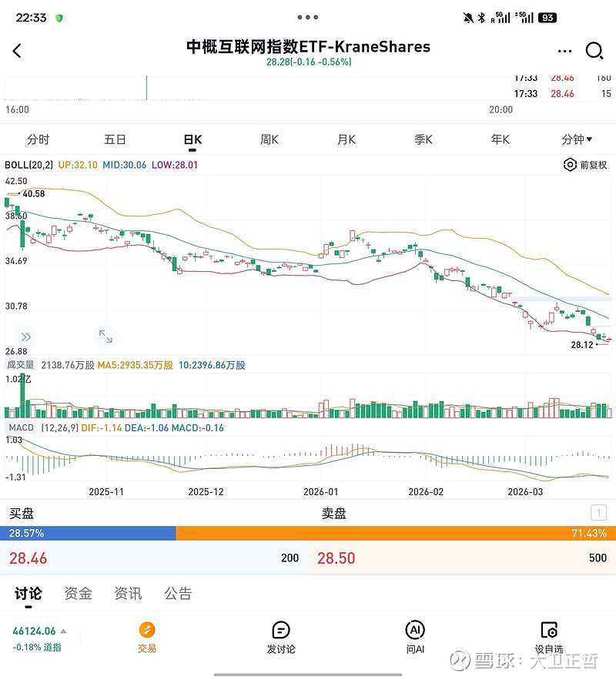Tap the orange 71.43% sell ratio bar
The width and height of the screenshot is (616, 680).
point(396,533)
